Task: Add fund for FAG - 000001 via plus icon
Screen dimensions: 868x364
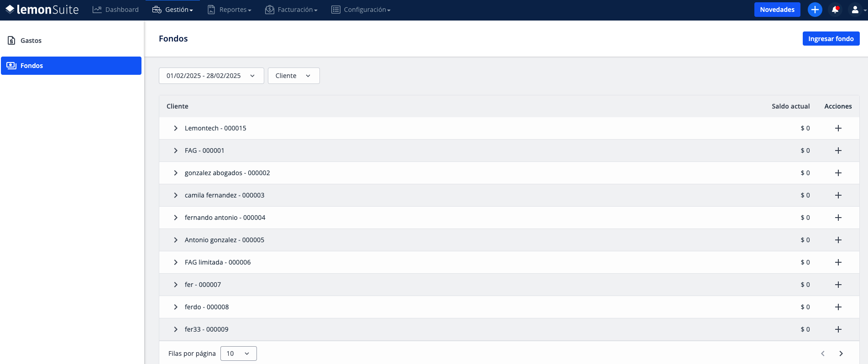Action: click(x=838, y=151)
